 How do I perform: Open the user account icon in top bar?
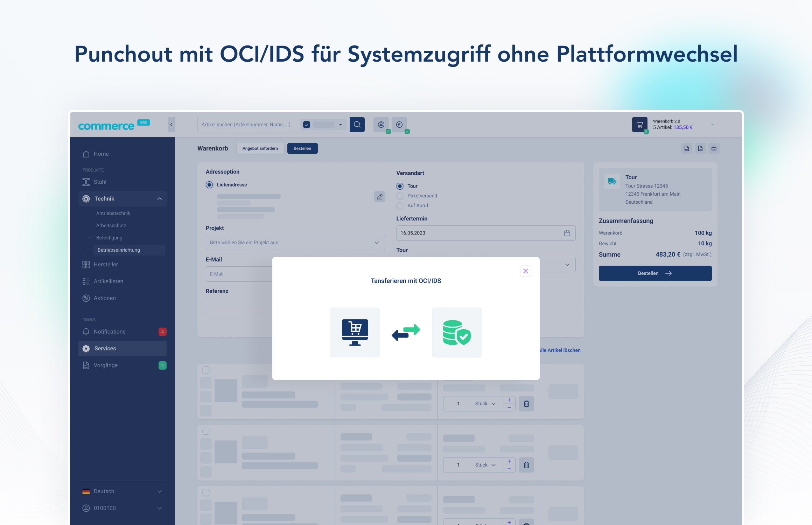pyautogui.click(x=381, y=125)
